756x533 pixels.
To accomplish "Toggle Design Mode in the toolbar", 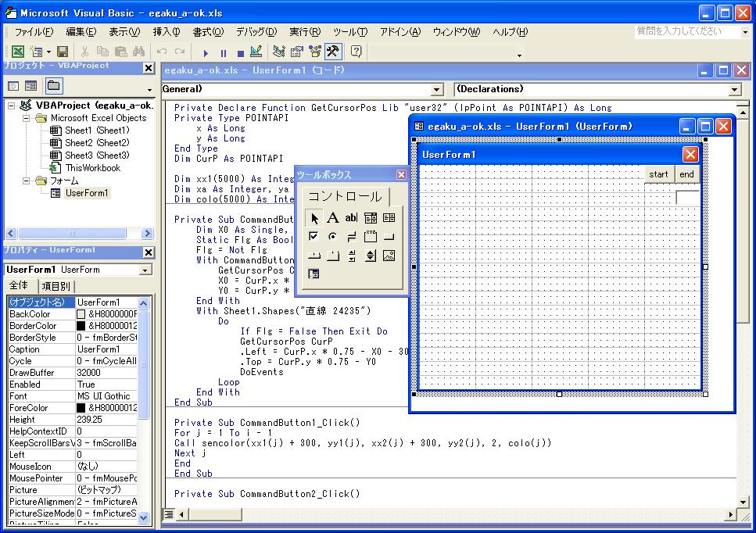I will point(256,51).
